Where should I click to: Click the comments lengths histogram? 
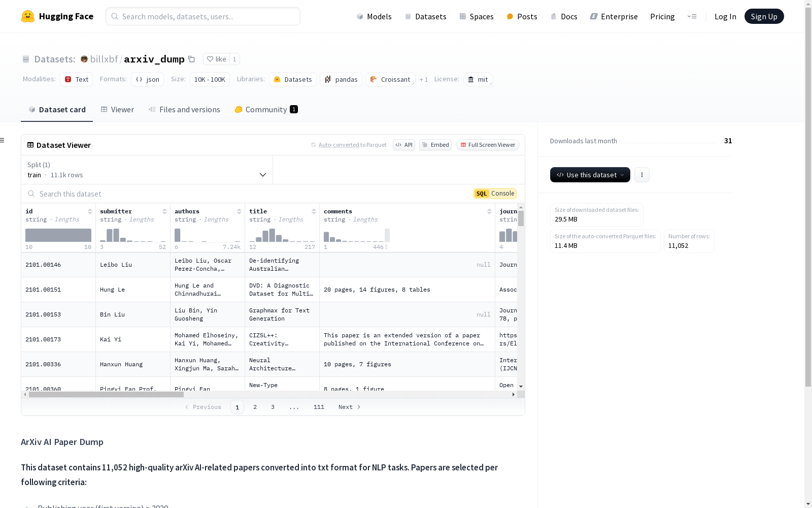(x=357, y=235)
